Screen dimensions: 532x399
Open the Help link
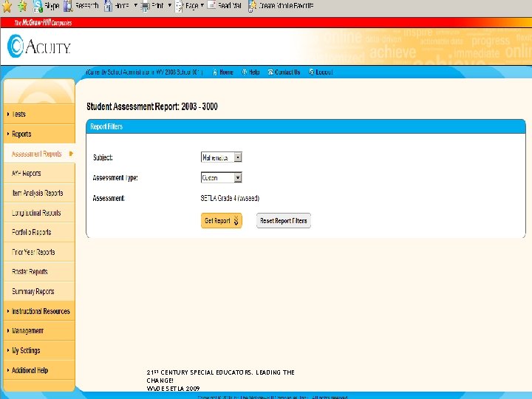(254, 72)
